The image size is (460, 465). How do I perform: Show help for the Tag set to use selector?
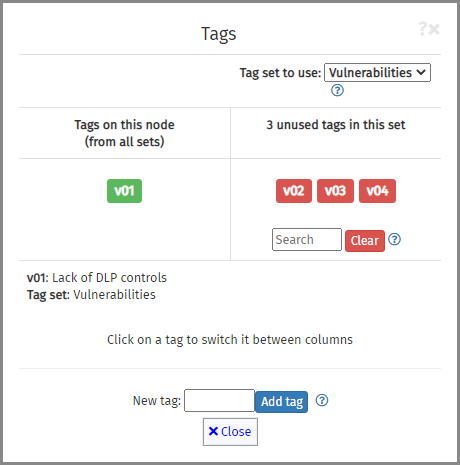(x=337, y=90)
